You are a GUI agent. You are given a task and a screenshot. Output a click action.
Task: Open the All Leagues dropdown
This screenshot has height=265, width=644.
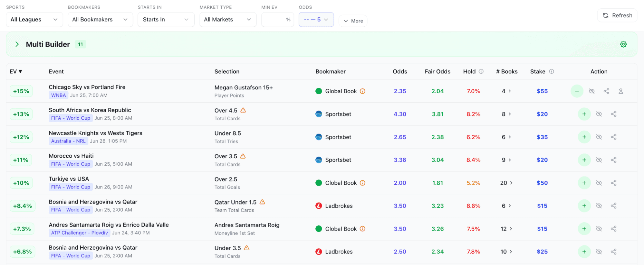tap(34, 20)
